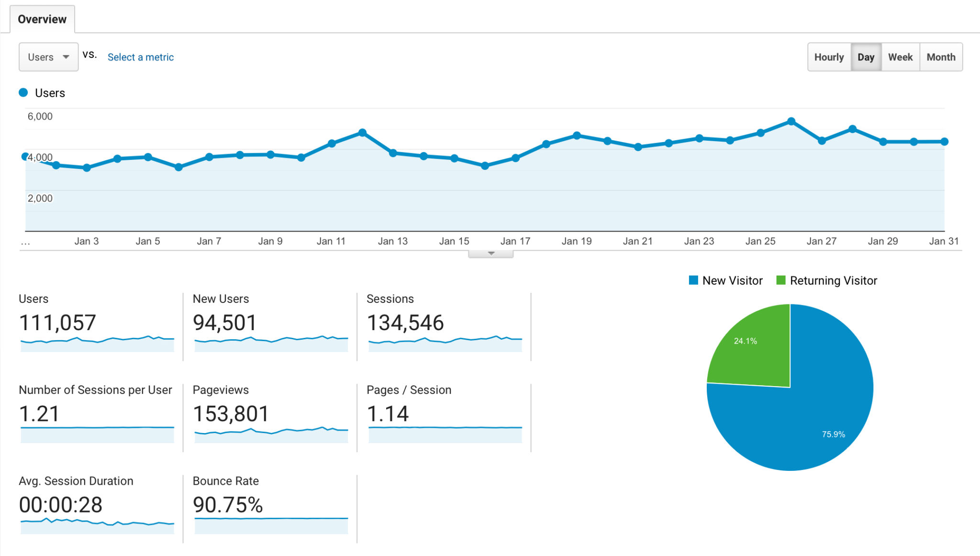This screenshot has width=980, height=556.
Task: Open the Users sparkline showing 111,057
Action: click(97, 344)
